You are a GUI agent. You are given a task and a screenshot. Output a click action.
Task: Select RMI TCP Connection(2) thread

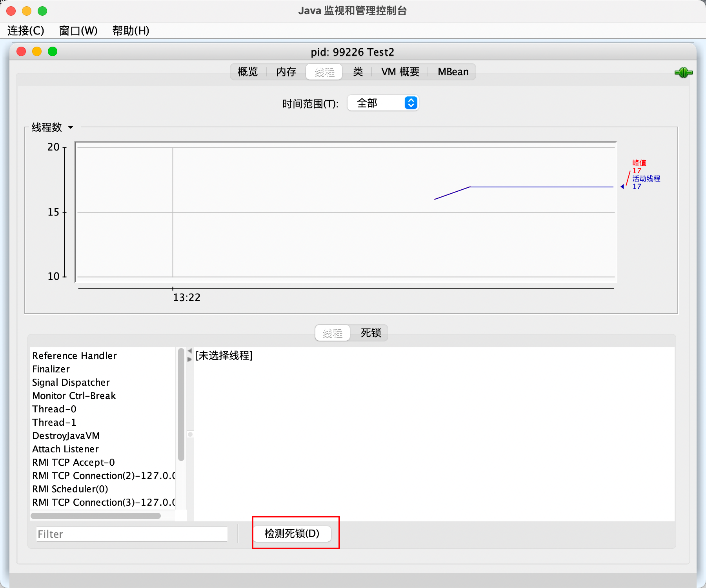[103, 475]
